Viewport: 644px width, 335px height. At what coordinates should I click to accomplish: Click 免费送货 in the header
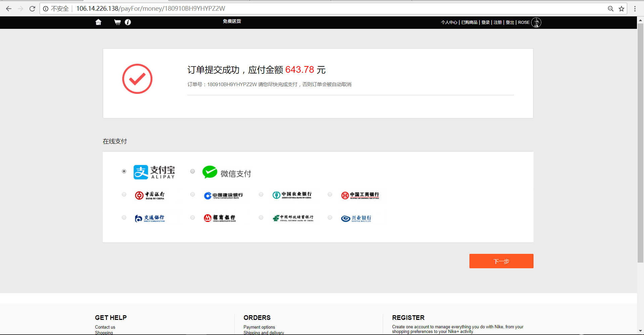pos(232,21)
